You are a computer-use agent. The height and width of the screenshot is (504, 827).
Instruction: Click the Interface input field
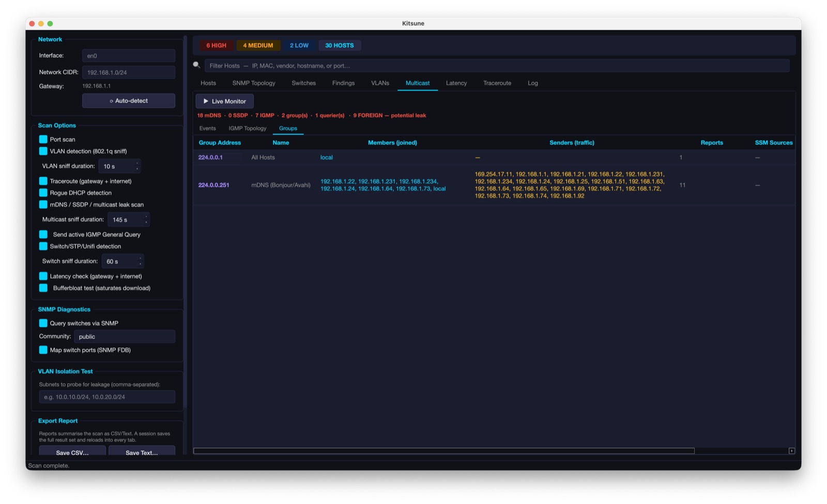(129, 56)
